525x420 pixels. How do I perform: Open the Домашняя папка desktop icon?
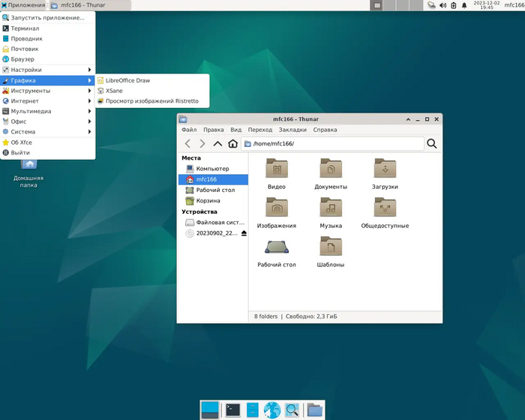[x=28, y=174]
